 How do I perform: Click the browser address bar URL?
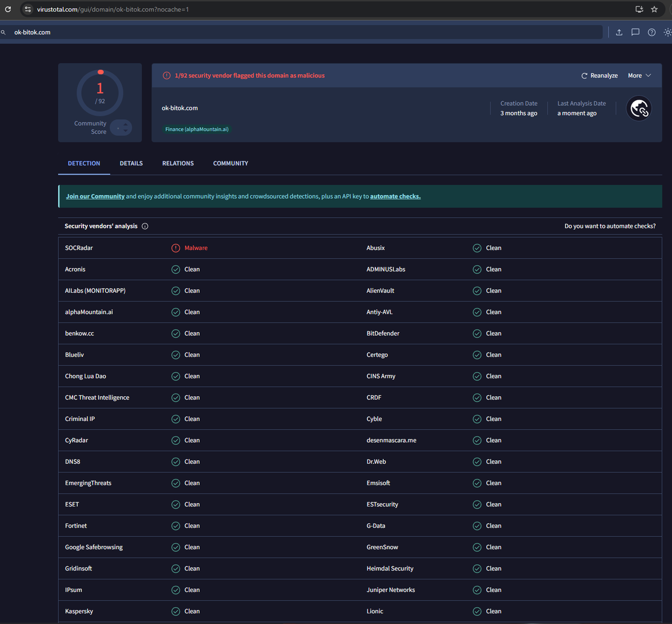tap(113, 9)
